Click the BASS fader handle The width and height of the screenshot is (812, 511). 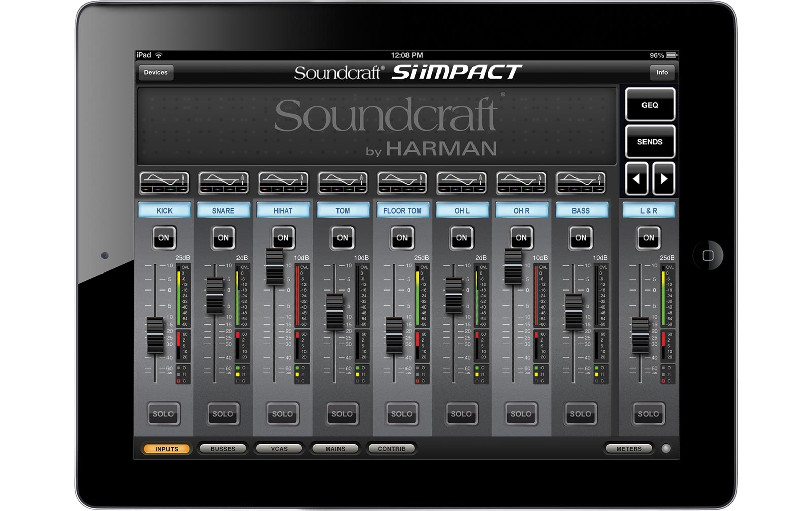click(x=573, y=312)
